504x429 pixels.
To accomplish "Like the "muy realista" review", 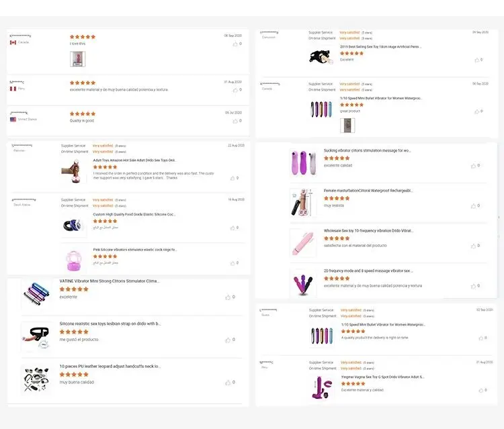I will click(x=473, y=205).
